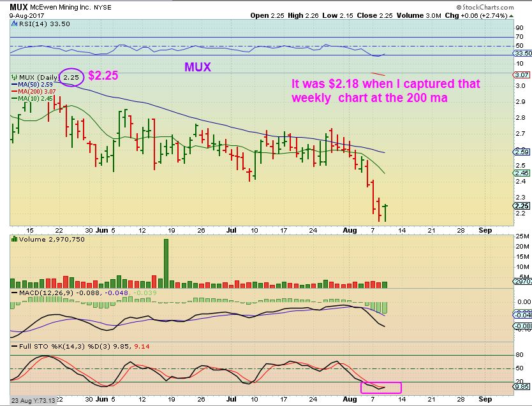
Task: Click the 90 level label on RSI axis
Action: coord(519,28)
